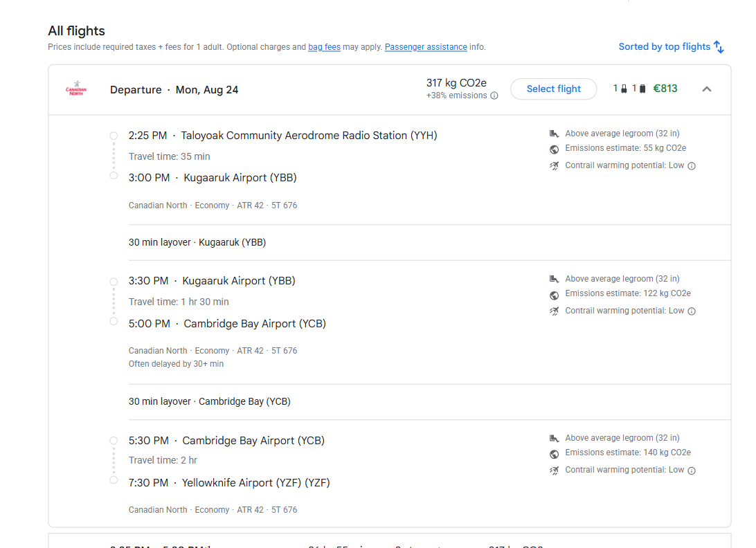Click the Canadian North airline logo
756x548 pixels.
click(x=76, y=89)
